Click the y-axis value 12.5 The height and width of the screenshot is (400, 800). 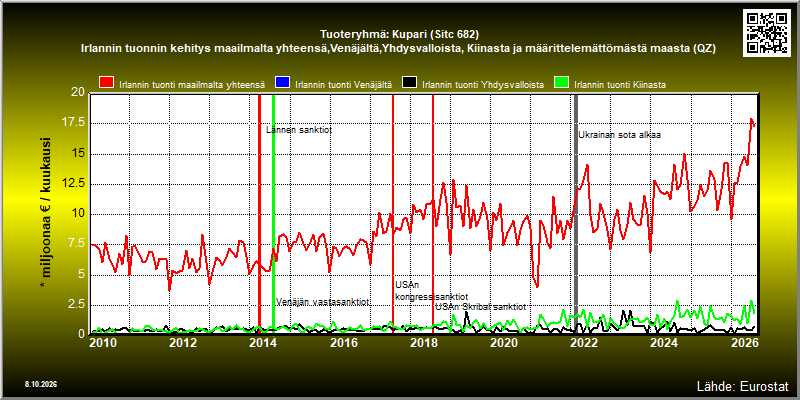click(x=74, y=184)
